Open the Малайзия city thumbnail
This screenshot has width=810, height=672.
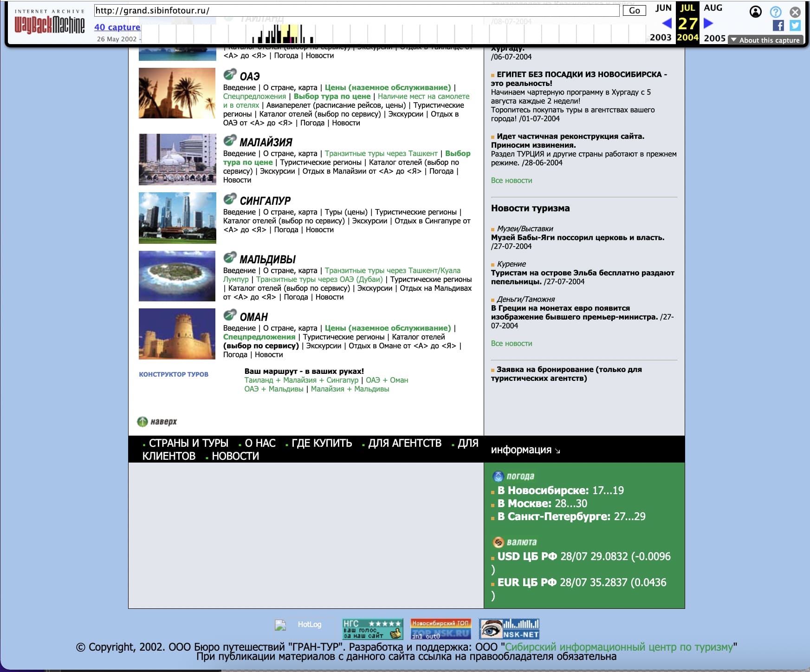coord(177,159)
